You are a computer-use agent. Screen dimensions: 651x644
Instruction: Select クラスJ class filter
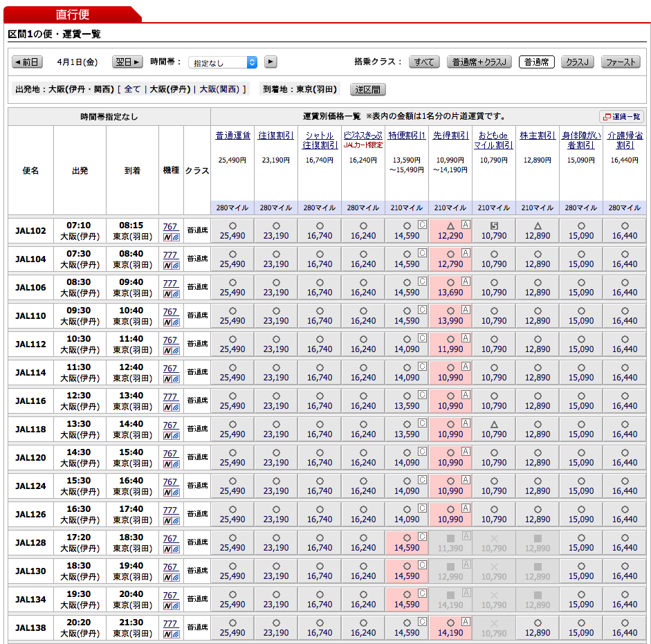(x=577, y=62)
